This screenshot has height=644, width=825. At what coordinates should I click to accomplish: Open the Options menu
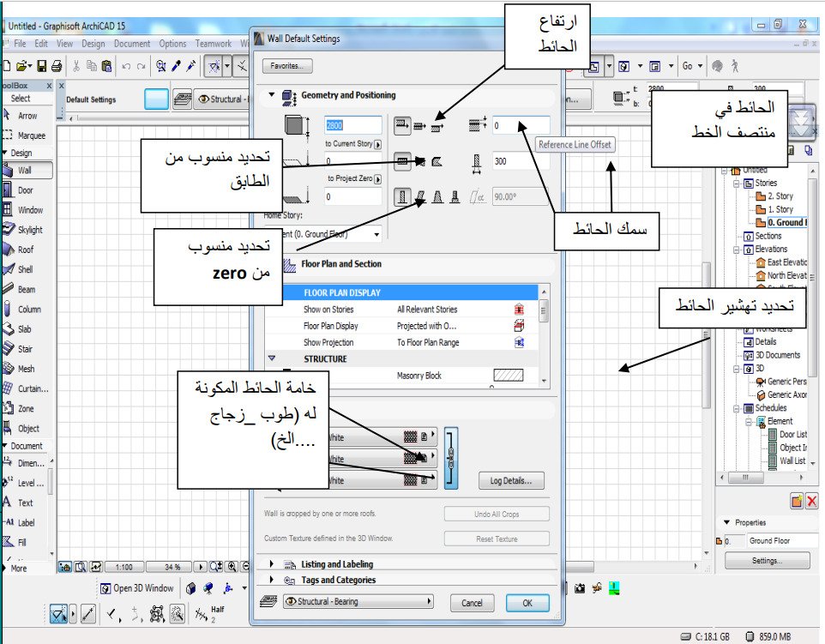pyautogui.click(x=172, y=44)
